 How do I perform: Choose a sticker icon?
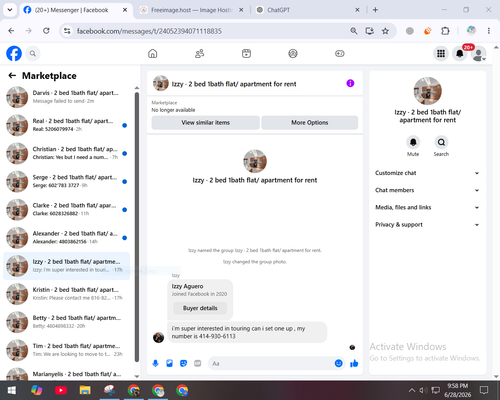(183, 363)
